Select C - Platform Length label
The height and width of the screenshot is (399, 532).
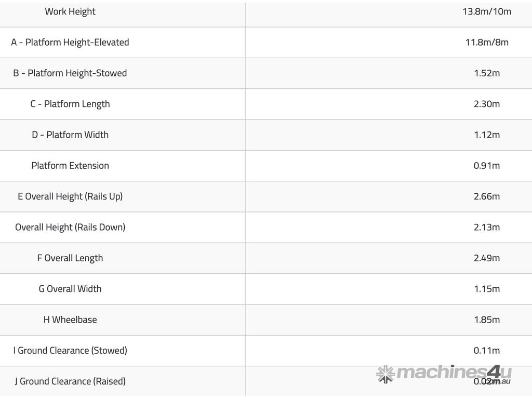pyautogui.click(x=70, y=104)
